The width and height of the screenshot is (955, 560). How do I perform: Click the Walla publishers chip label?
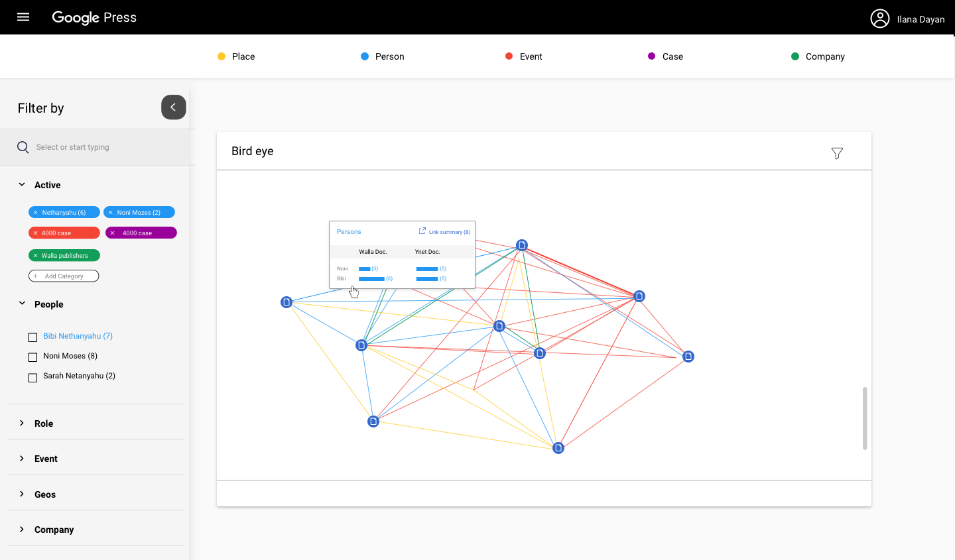64,256
